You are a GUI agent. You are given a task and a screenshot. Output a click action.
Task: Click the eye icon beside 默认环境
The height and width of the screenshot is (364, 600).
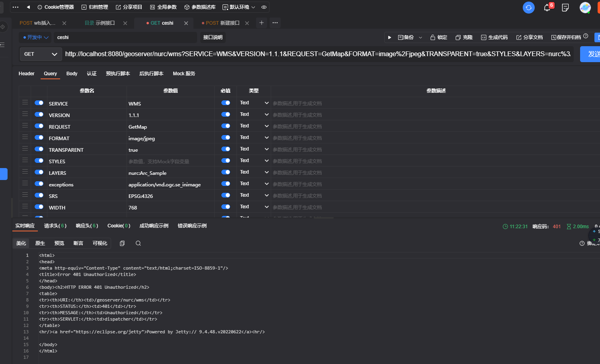point(264,7)
